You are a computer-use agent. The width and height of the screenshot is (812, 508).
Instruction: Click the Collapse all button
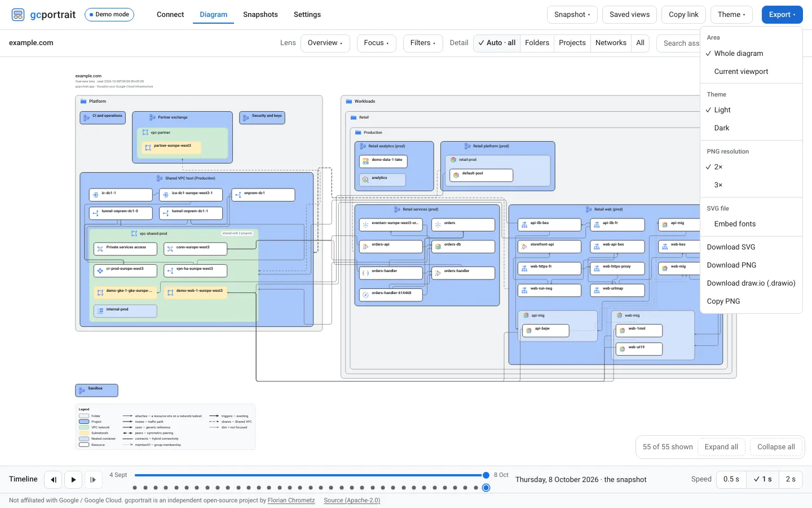[x=776, y=447]
